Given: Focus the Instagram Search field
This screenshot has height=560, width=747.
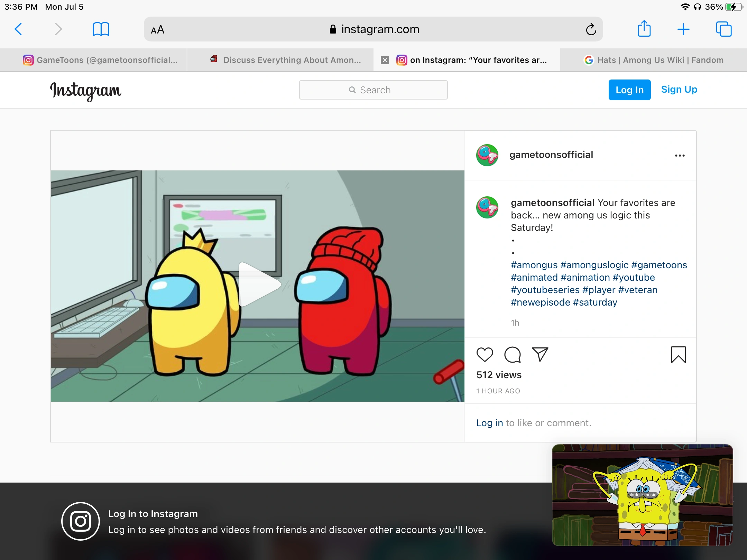Looking at the screenshot, I should click(x=373, y=90).
